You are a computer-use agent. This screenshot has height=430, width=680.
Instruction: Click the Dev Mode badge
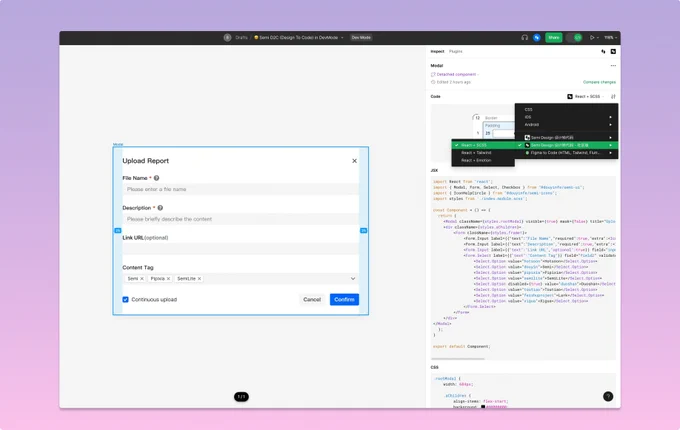pyautogui.click(x=361, y=38)
